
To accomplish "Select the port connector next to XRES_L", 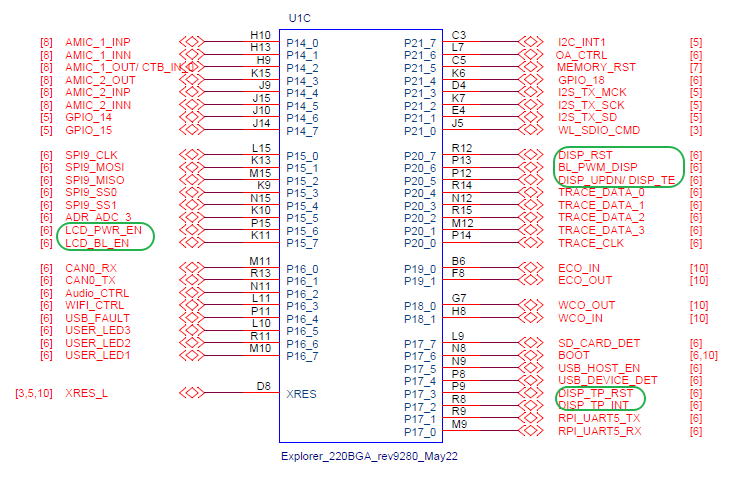I will [x=191, y=394].
